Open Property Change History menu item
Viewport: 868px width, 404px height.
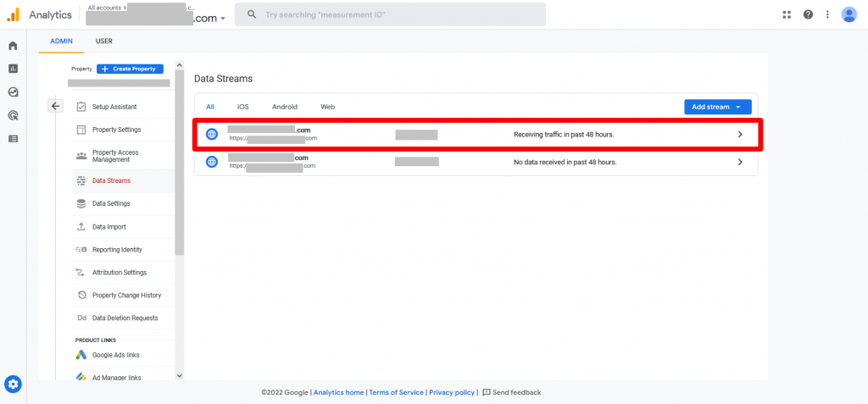tap(127, 295)
